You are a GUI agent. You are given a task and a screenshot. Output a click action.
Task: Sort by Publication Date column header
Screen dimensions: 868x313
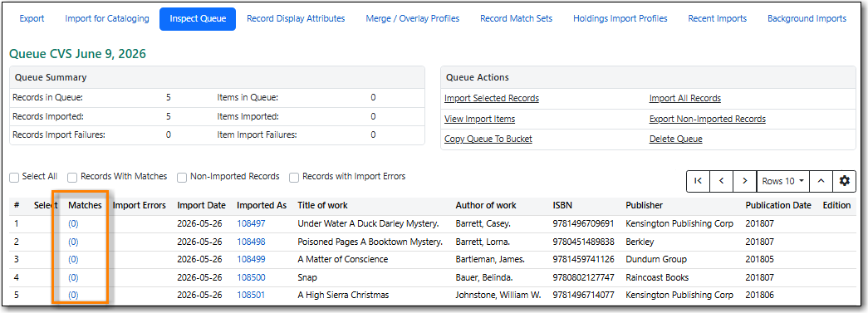coord(777,205)
